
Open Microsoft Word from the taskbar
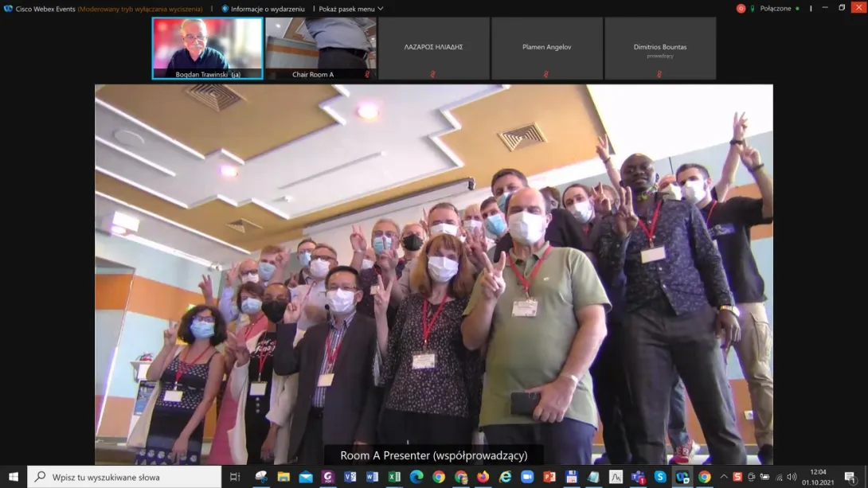coord(372,477)
